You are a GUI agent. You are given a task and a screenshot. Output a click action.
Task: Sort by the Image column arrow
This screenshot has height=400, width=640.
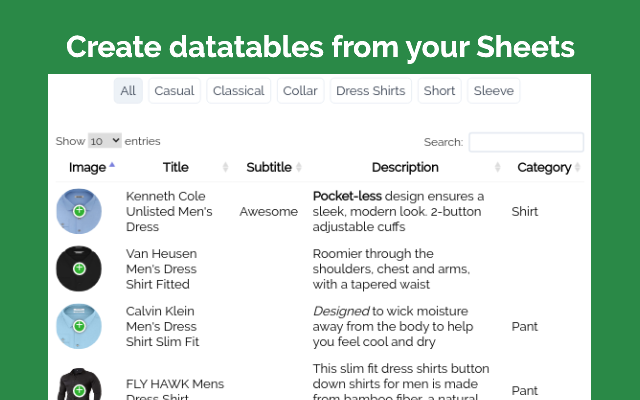click(112, 165)
